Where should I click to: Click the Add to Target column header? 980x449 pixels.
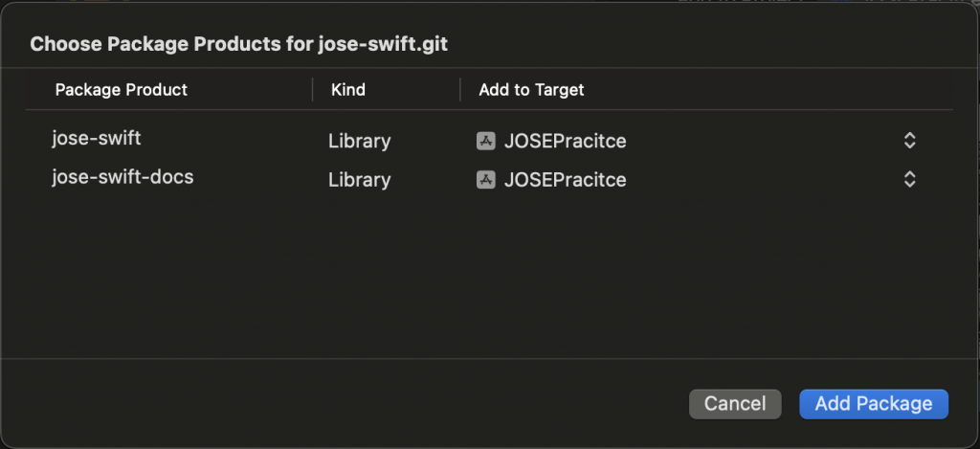point(531,90)
